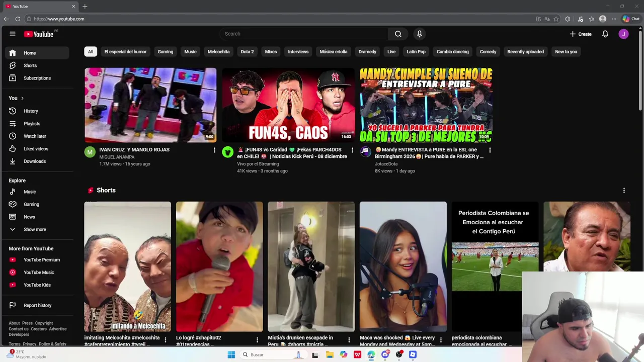Open options for imitating Melcochita short
644x362 pixels.
165,340
